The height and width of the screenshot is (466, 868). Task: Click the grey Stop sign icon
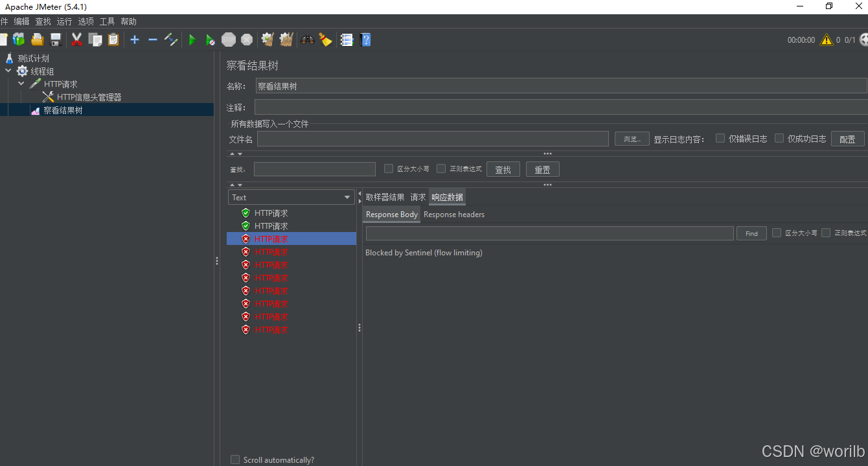(x=229, y=40)
